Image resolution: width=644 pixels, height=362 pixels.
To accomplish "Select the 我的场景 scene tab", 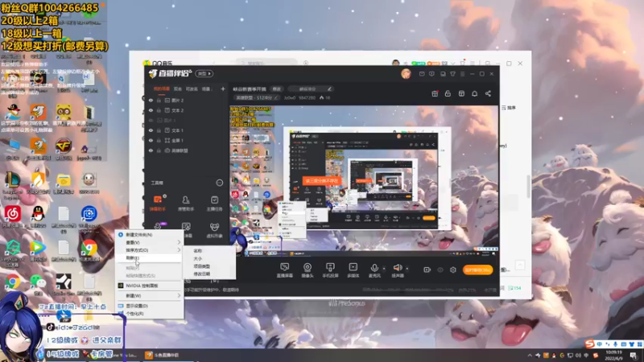I will (162, 88).
